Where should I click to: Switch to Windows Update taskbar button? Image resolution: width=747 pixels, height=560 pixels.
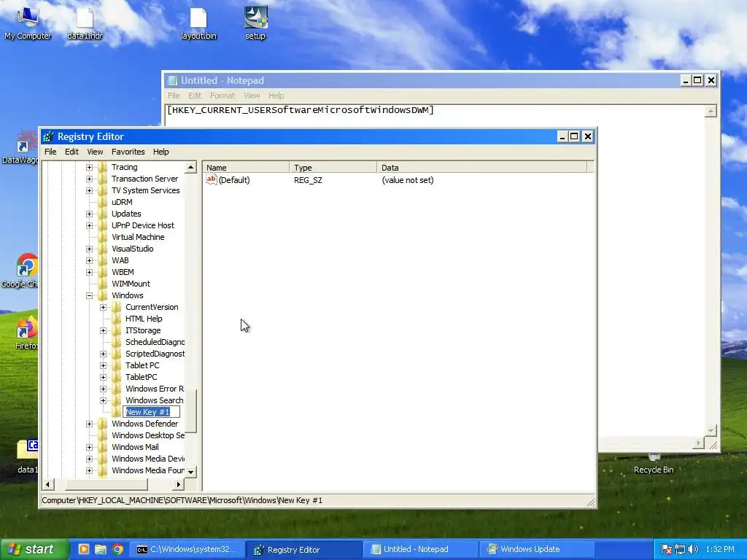[536, 549]
